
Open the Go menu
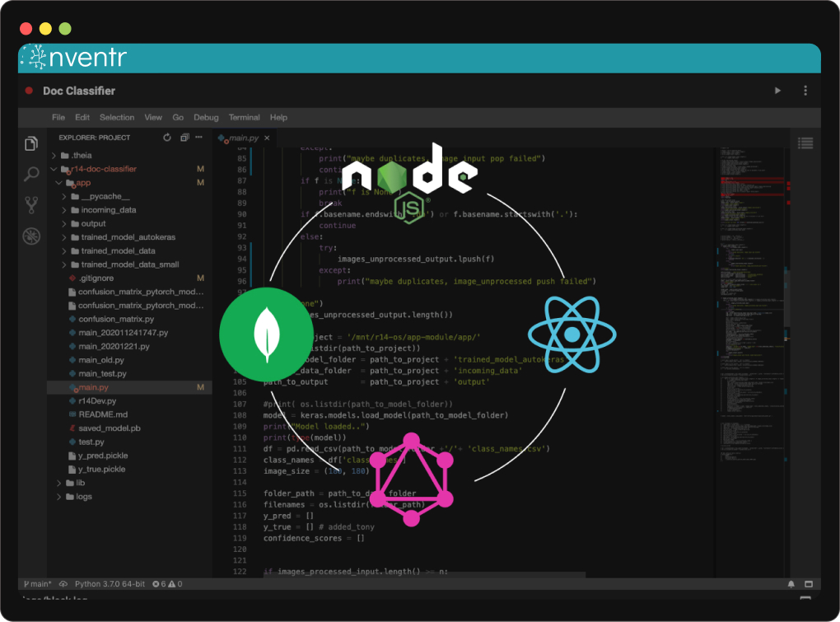click(178, 117)
